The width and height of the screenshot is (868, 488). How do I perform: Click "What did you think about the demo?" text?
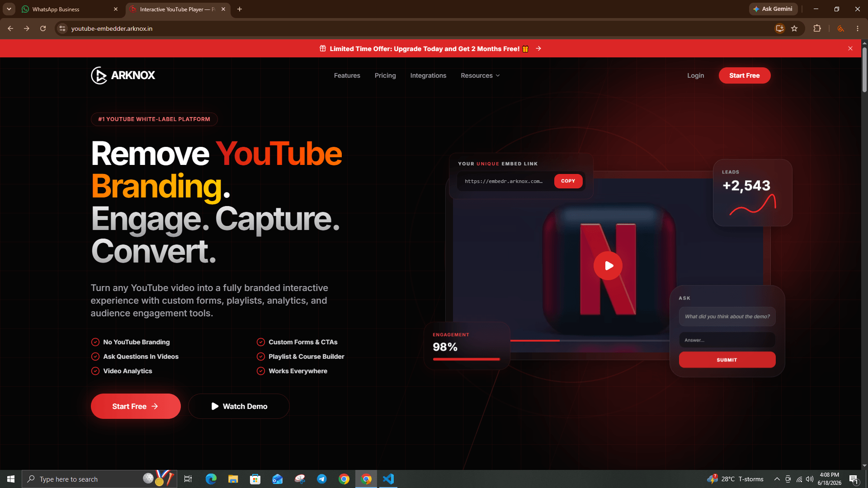tap(727, 316)
